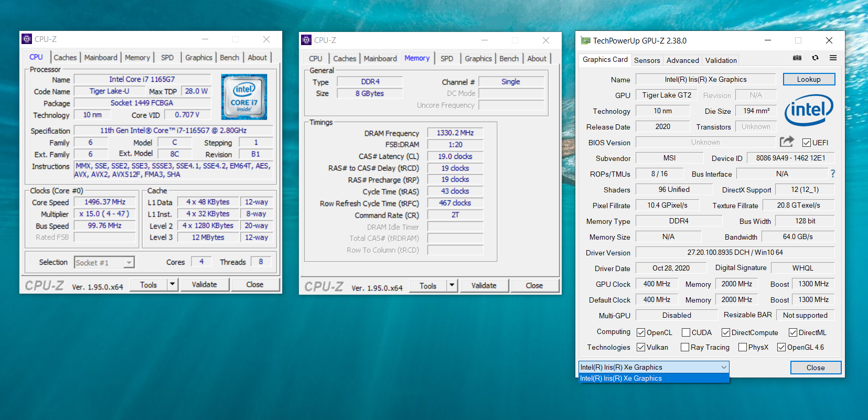Switch to CPU tab in middle CPU-Z
Screen dimensions: 868x420
pyautogui.click(x=316, y=59)
